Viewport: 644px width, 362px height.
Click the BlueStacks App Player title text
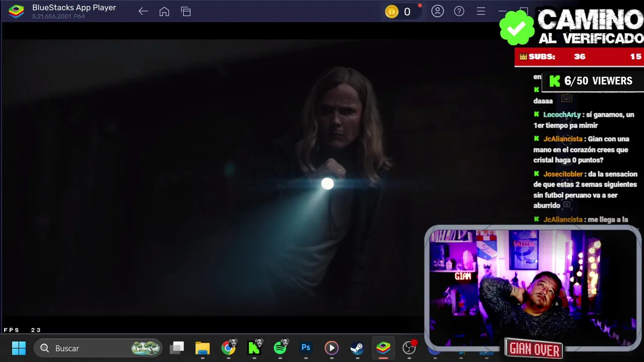coord(74,8)
